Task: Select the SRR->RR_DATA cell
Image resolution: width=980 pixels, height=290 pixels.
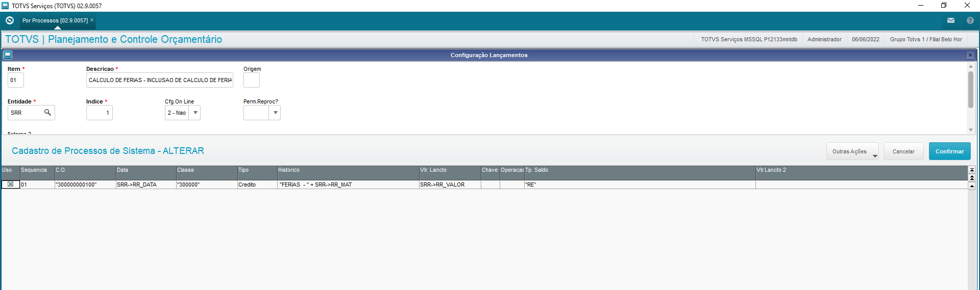Action: pos(146,184)
